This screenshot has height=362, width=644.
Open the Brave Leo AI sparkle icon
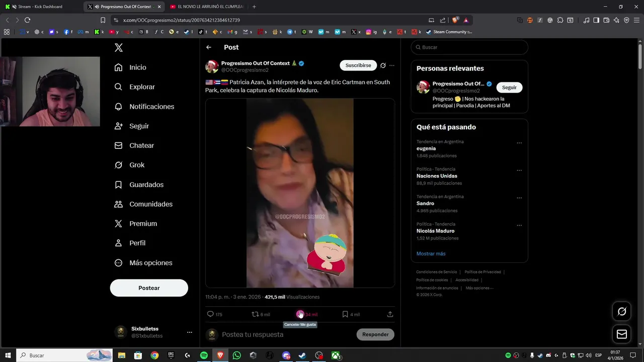[x=616, y=20]
